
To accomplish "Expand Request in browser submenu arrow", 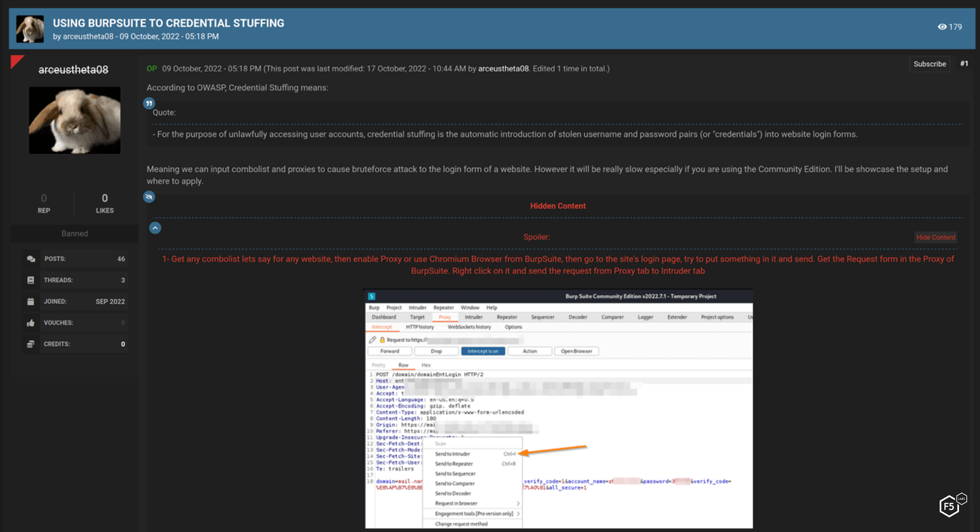I will [x=518, y=503].
